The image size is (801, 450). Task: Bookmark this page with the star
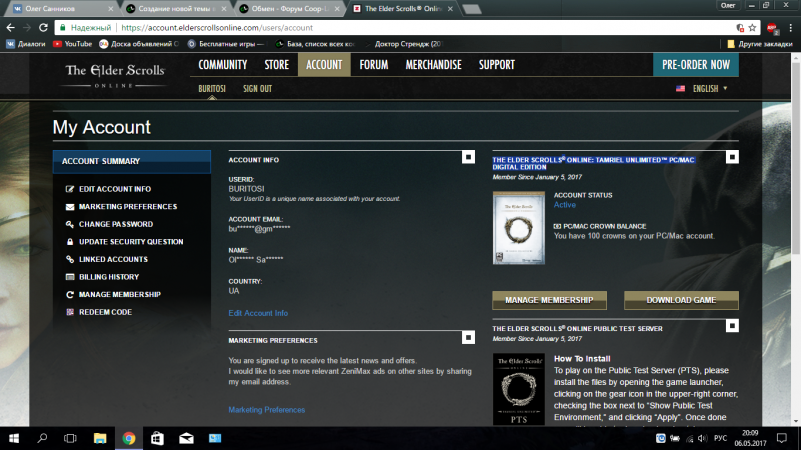pyautogui.click(x=752, y=28)
